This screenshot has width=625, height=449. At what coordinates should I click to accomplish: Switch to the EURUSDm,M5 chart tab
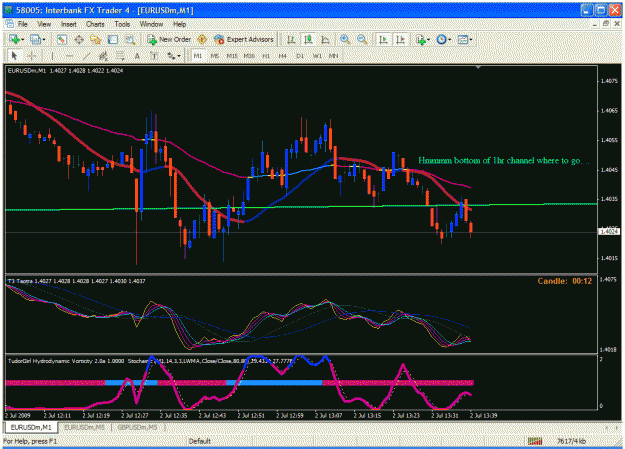pyautogui.click(x=85, y=427)
